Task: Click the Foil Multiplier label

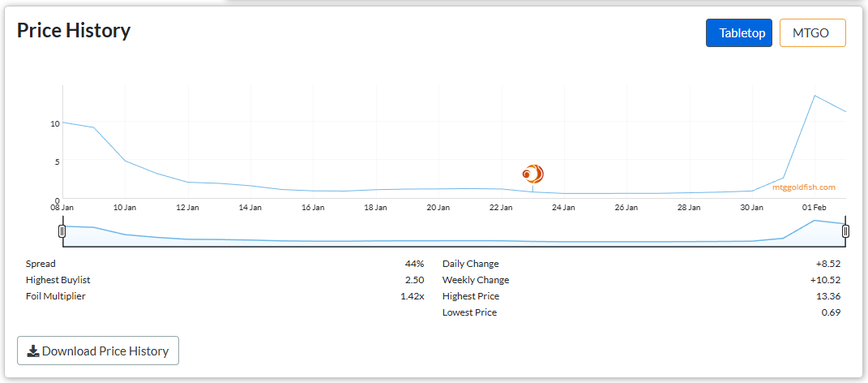Action: pyautogui.click(x=56, y=296)
